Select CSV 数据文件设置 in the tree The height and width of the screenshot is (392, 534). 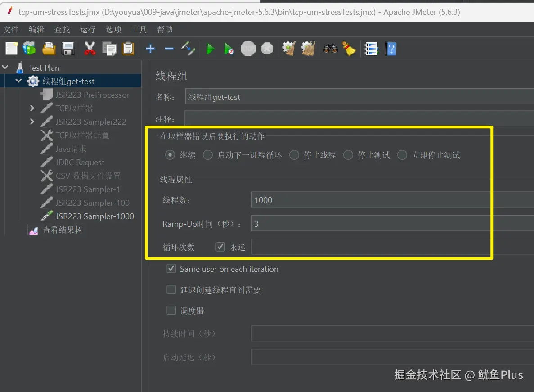coord(88,176)
